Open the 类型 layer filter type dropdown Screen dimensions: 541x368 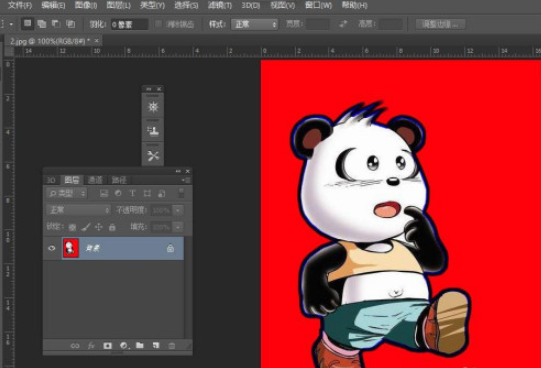click(67, 193)
